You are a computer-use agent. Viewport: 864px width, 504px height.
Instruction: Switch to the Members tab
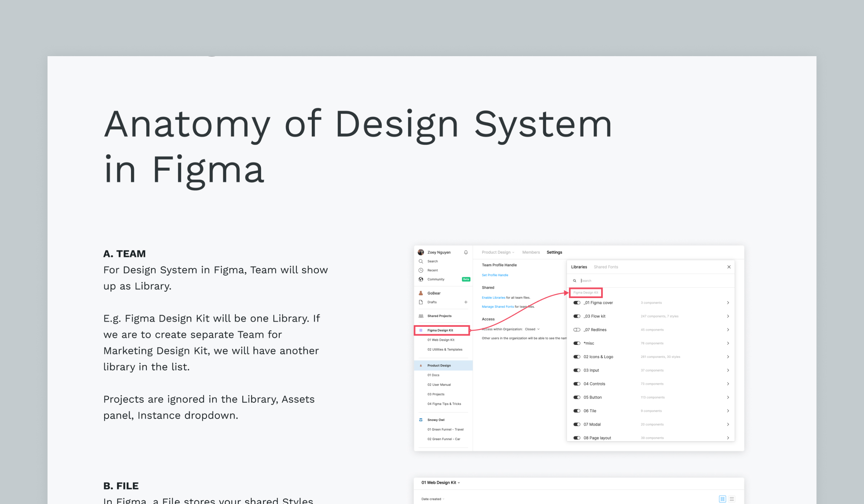click(x=531, y=252)
